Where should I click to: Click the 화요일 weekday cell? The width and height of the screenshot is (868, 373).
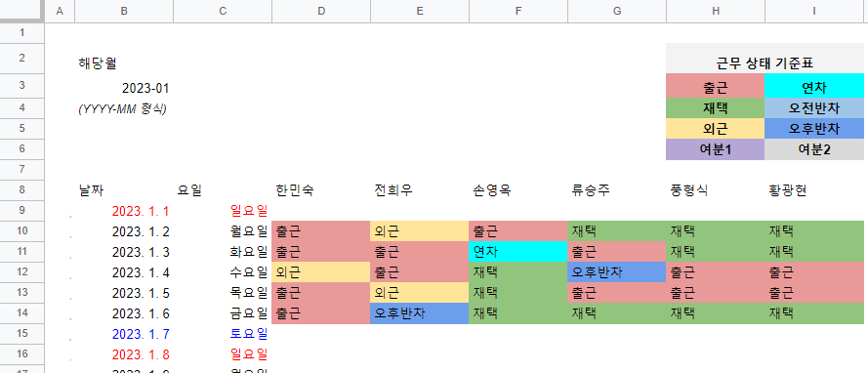point(223,252)
